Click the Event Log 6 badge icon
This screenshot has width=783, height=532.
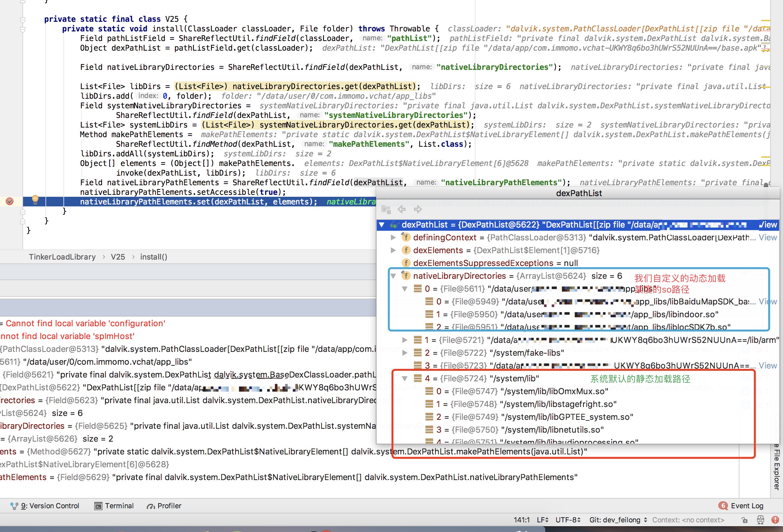[722, 505]
